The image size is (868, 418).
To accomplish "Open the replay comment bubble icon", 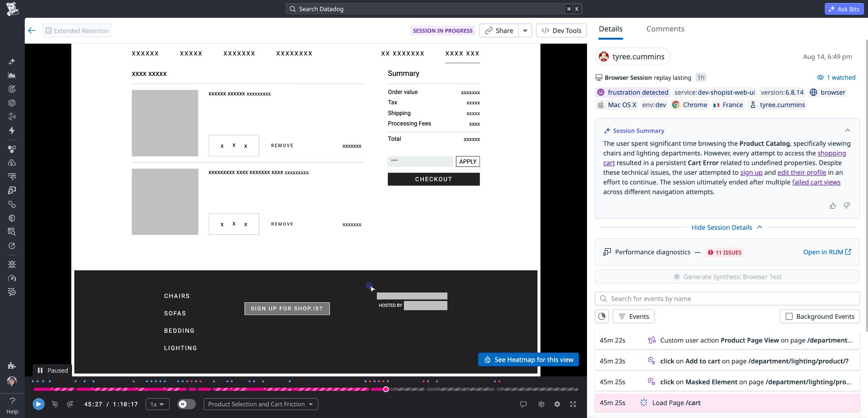I will click(523, 404).
